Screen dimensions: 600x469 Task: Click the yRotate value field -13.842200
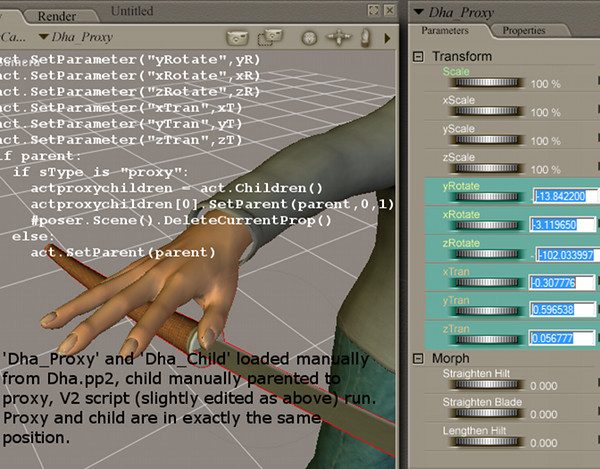tap(566, 196)
